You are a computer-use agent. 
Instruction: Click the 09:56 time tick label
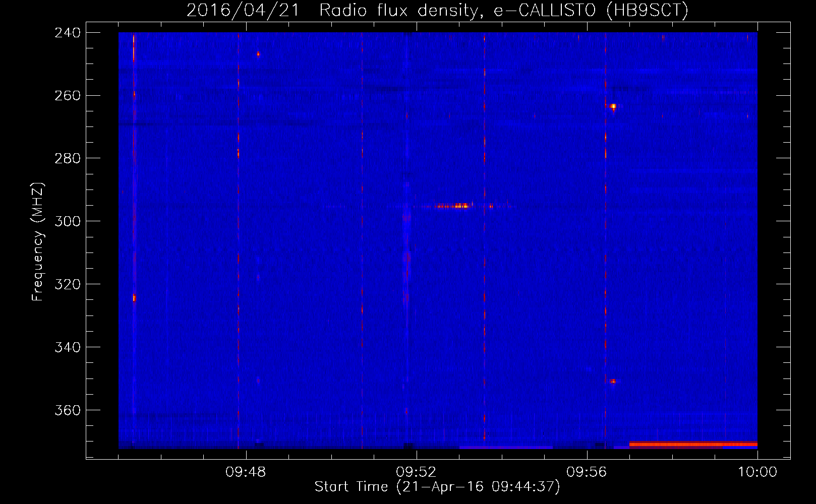pos(587,472)
